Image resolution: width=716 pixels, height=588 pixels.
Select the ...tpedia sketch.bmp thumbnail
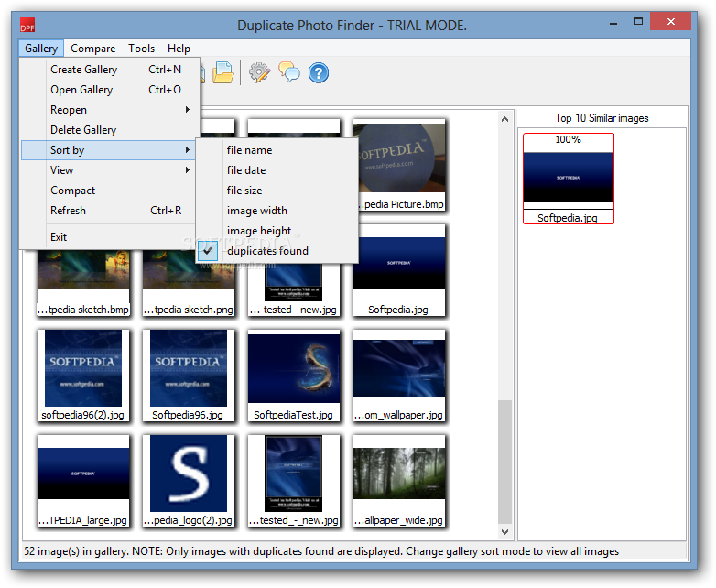coord(83,283)
